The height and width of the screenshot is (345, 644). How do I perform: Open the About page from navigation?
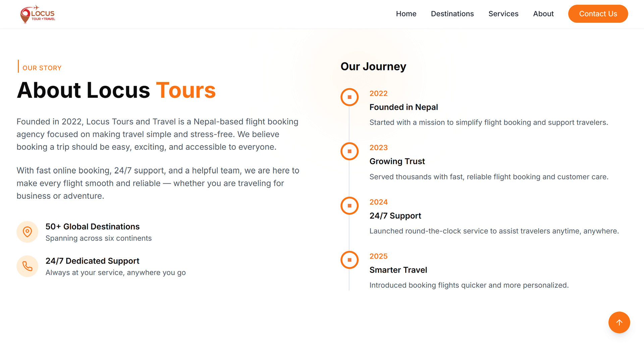coord(543,14)
